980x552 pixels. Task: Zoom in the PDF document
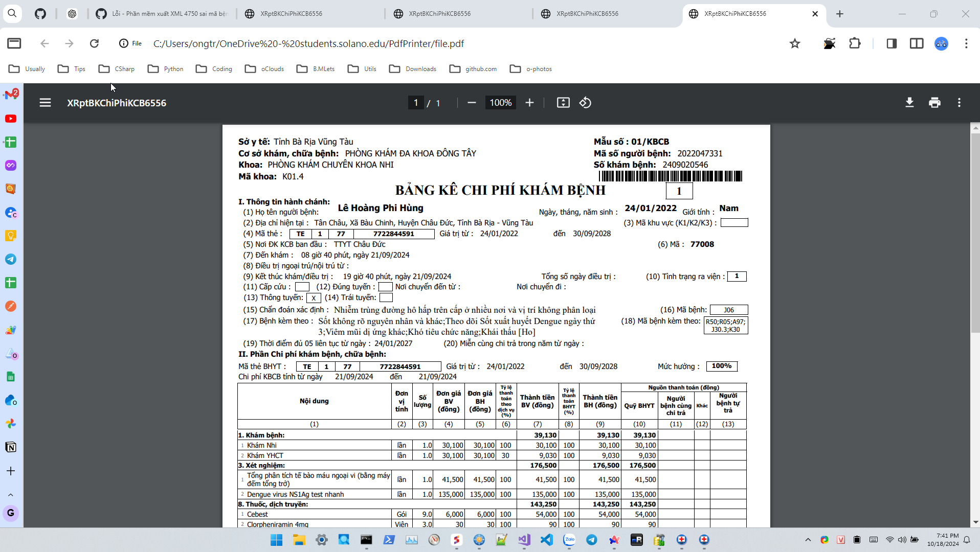pos(529,103)
